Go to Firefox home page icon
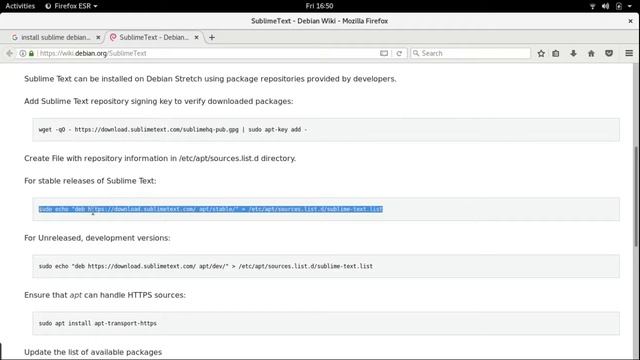The image size is (640, 360). point(591,53)
